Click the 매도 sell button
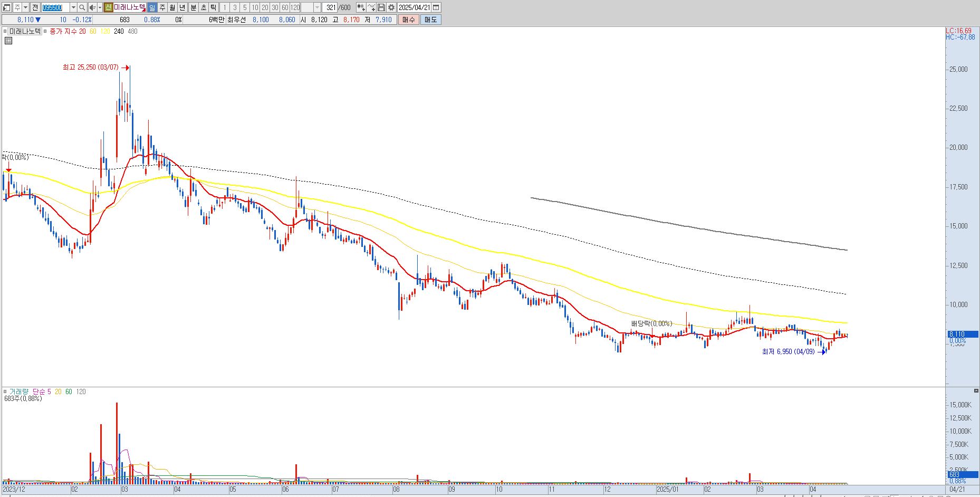Screen dimensions: 980x497 point(430,20)
